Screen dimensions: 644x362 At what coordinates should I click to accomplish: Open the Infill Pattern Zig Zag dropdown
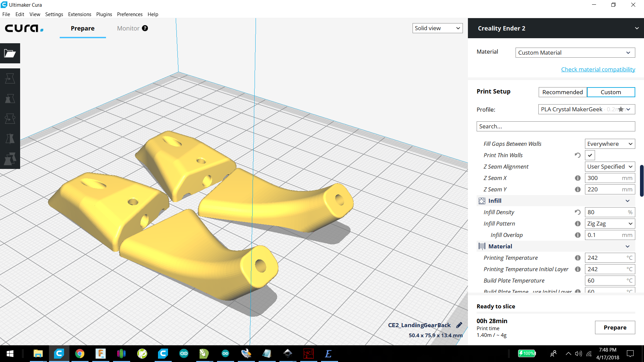(x=610, y=224)
